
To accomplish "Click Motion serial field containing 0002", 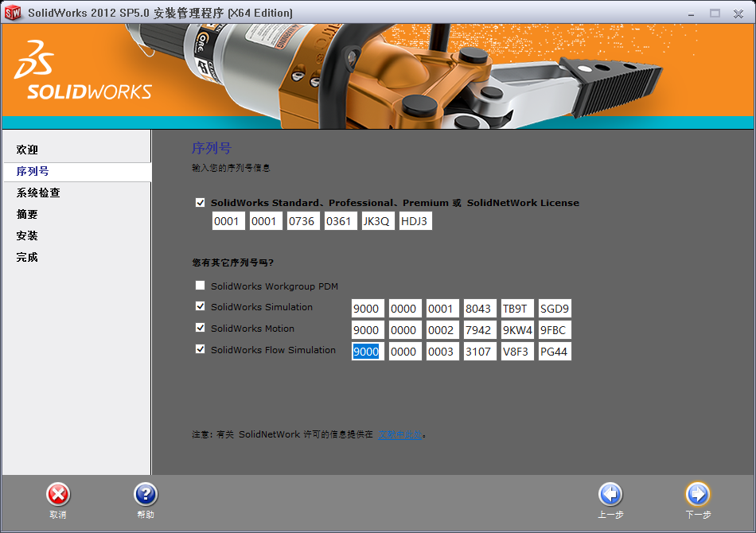I will pyautogui.click(x=442, y=330).
